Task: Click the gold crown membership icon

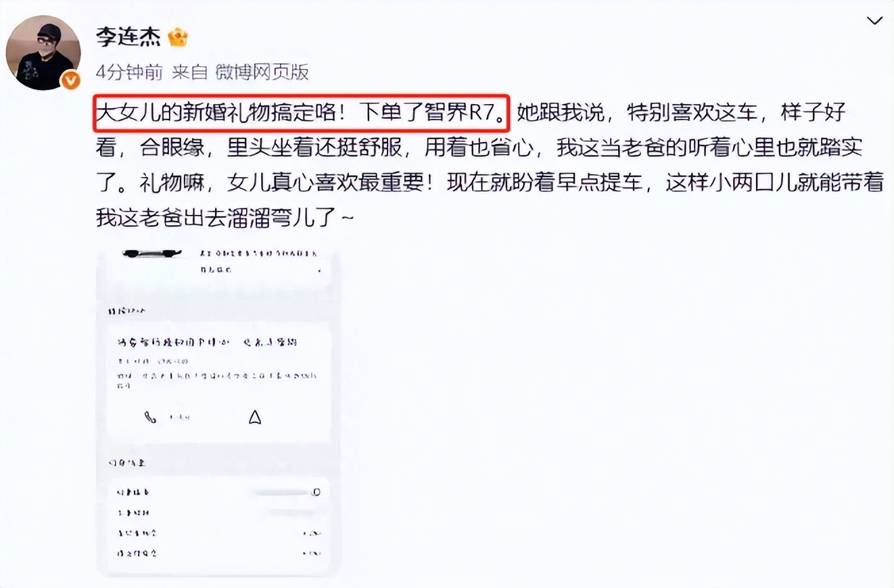Action: click(178, 37)
